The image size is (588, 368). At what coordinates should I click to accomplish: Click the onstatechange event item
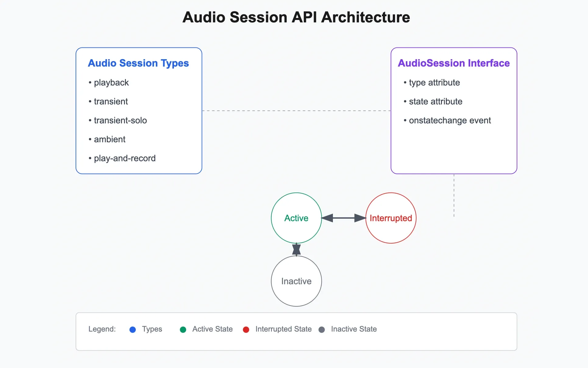(x=450, y=120)
